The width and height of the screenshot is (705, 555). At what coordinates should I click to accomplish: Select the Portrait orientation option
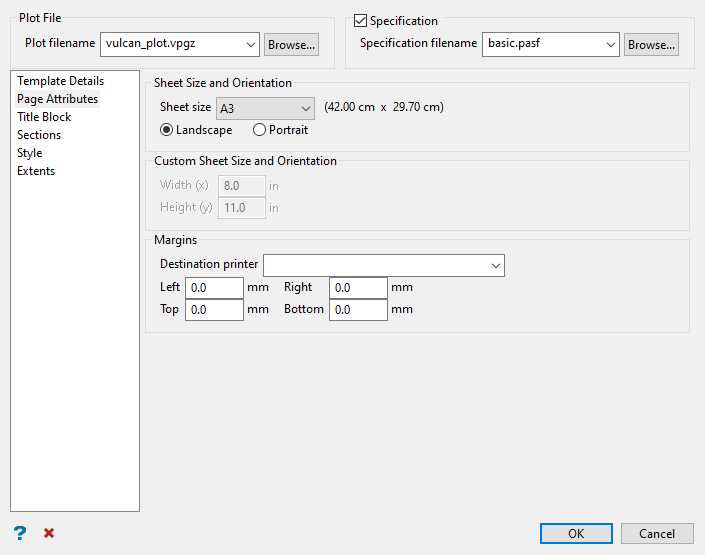click(x=260, y=130)
